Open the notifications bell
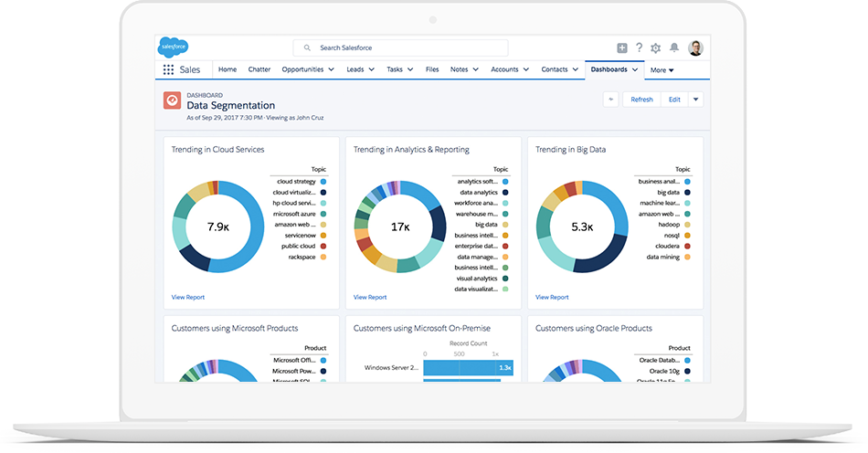The image size is (868, 453). coord(674,47)
